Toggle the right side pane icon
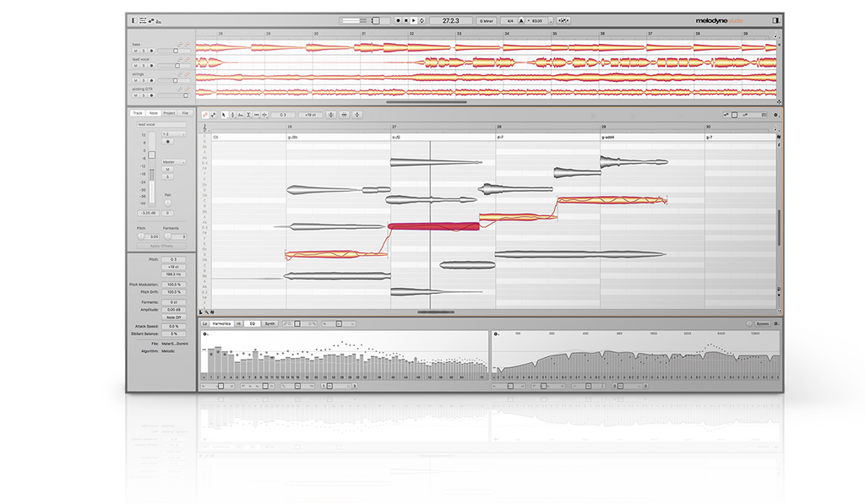The image size is (865, 504). [775, 20]
